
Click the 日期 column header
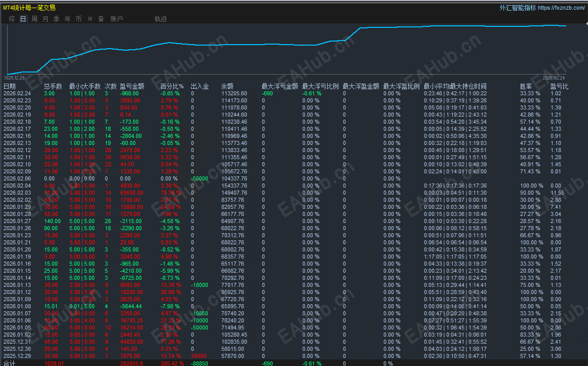click(10, 86)
